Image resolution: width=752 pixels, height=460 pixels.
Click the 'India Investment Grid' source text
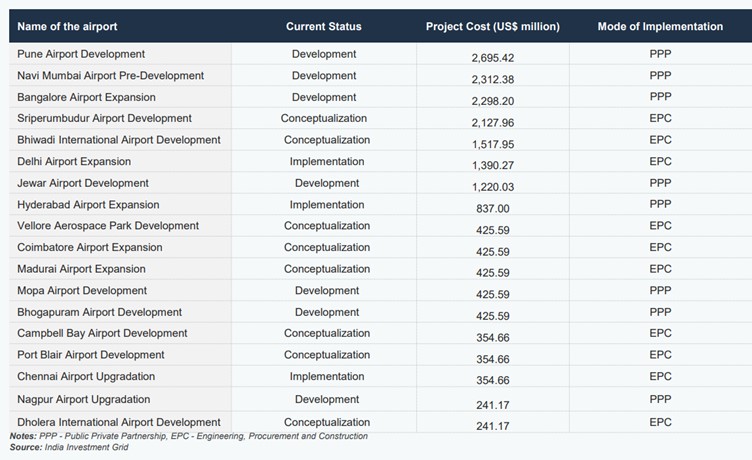click(x=86, y=447)
